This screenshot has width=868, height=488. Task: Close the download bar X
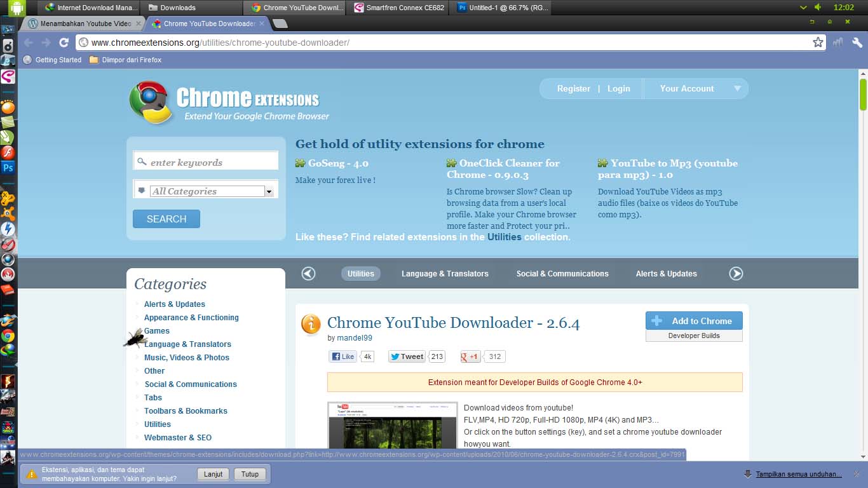857,474
